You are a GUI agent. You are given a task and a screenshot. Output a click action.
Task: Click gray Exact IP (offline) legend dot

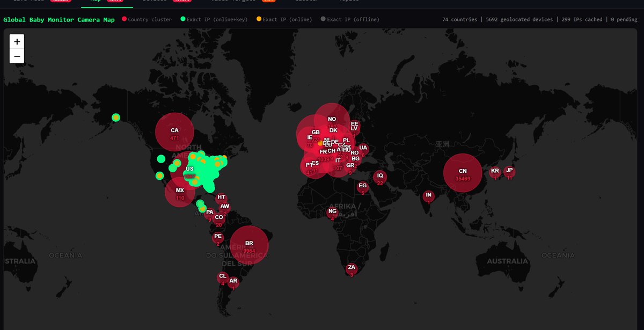[323, 19]
